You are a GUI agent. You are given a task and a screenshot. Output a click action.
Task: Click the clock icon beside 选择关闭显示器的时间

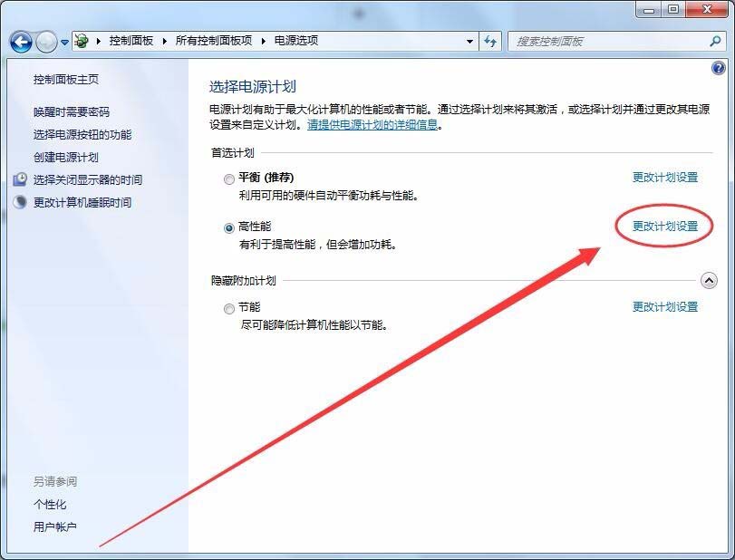tap(20, 179)
